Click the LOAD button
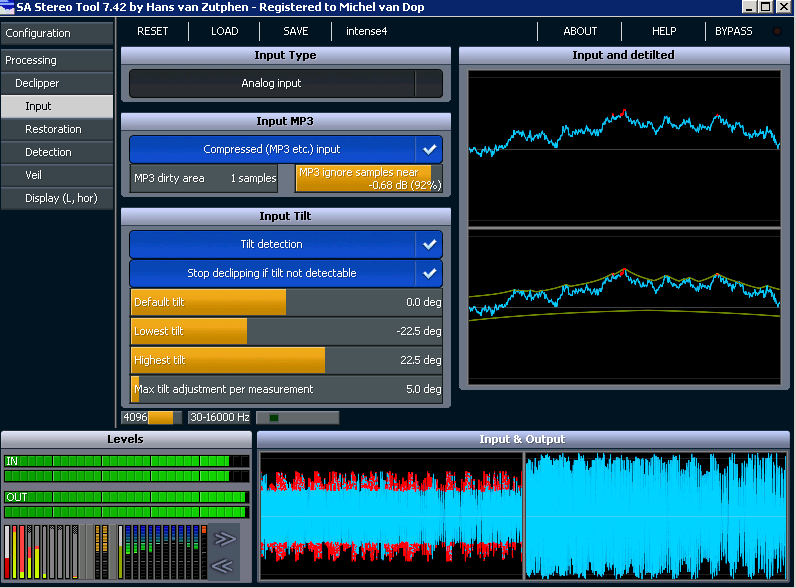796x588 pixels. tap(224, 31)
